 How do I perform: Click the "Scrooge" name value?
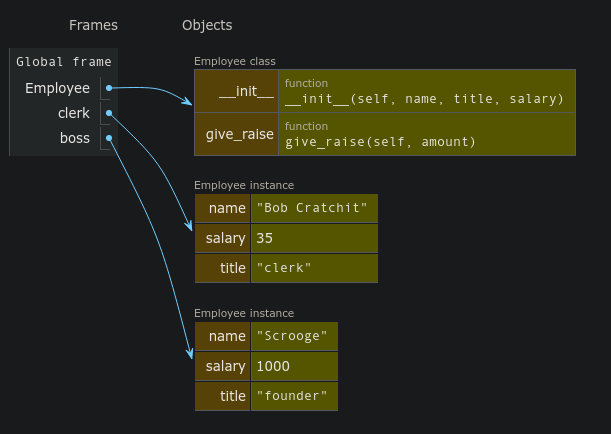point(292,336)
